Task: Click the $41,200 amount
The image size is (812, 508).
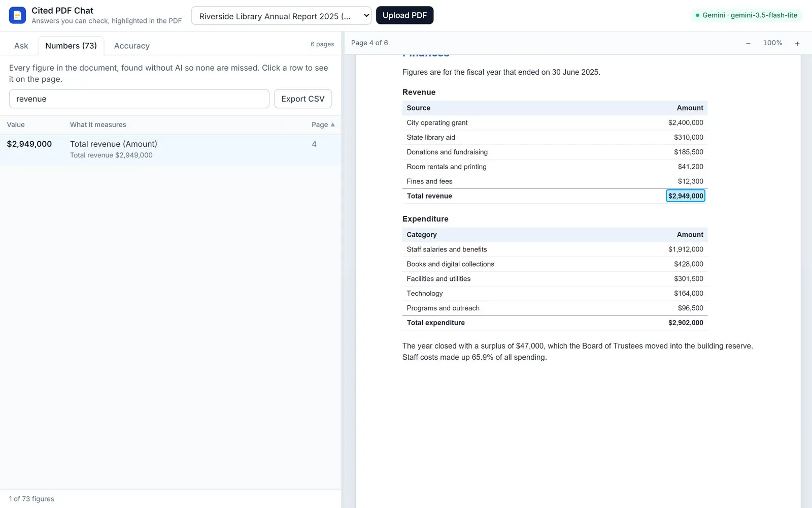Action: point(691,167)
